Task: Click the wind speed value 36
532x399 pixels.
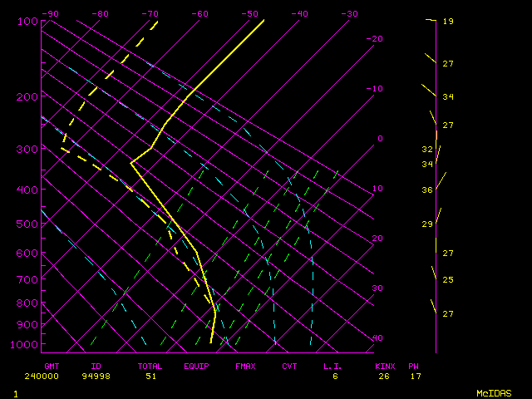Action: [427, 190]
